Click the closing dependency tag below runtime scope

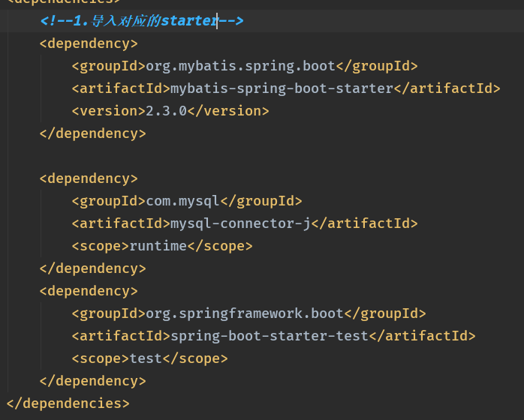coord(92,268)
